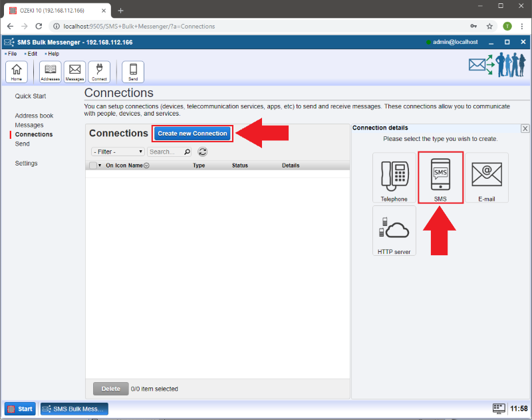Click the Connect plug toolbar icon

(x=99, y=71)
